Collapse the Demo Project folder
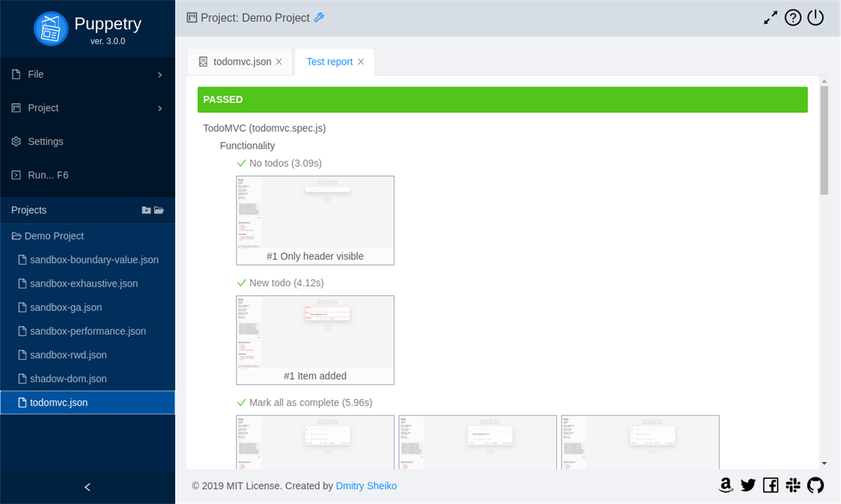Viewport: 841px width, 504px height. pyautogui.click(x=17, y=236)
